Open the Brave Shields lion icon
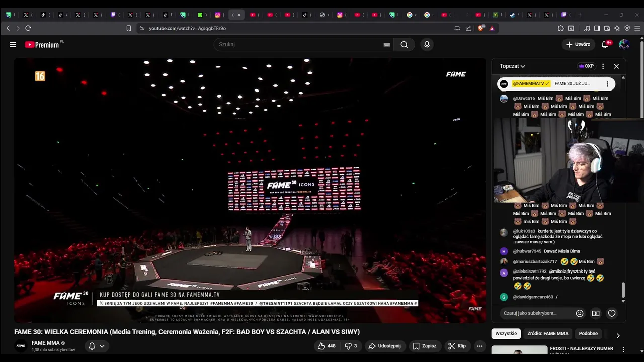The height and width of the screenshot is (362, 644). [x=481, y=28]
